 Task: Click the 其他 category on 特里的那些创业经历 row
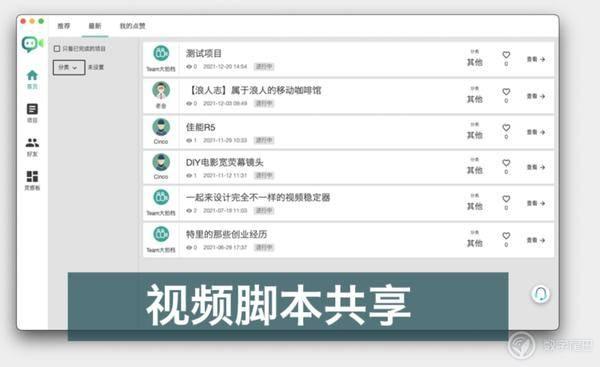click(x=474, y=243)
